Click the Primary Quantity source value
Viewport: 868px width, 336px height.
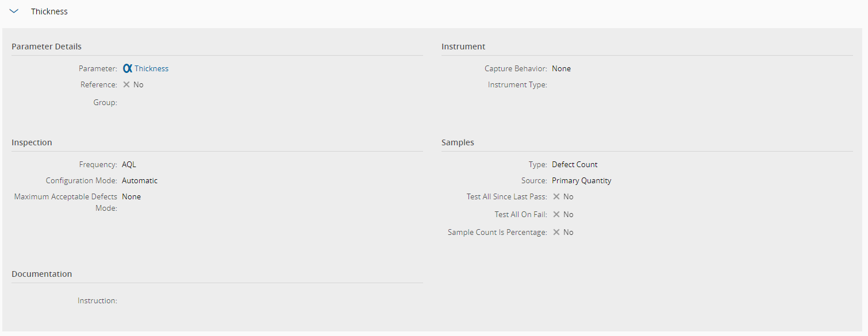pos(582,180)
